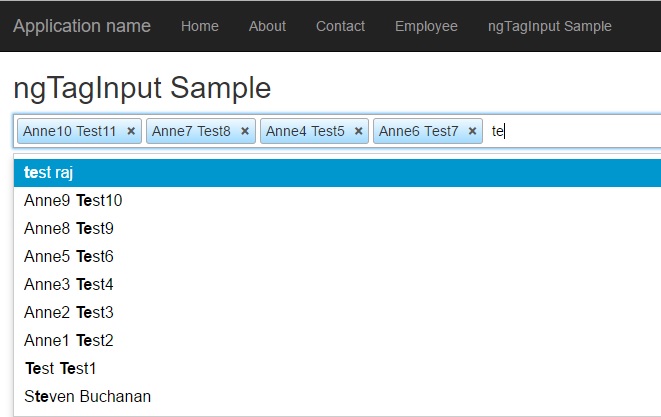Remove the Anne6 Test7 tag
This screenshot has width=661, height=417.
472,131
